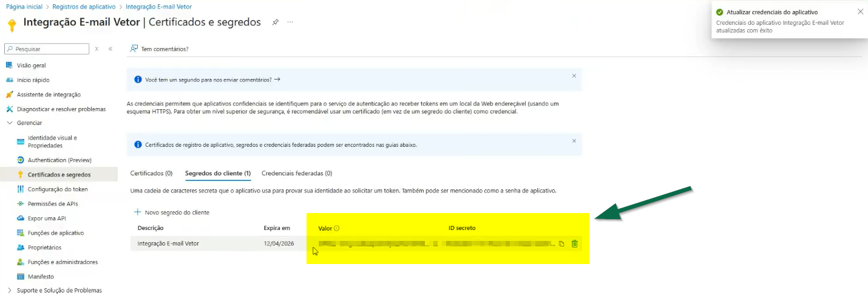Click the expiry date 12/04/2026
Image resolution: width=868 pixels, height=298 pixels.
click(x=278, y=244)
